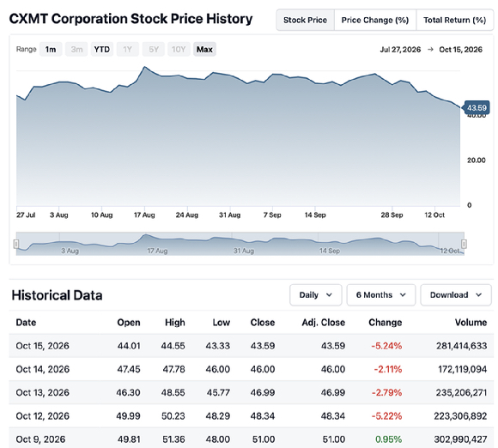The width and height of the screenshot is (498, 448).
Task: Click the Oct 15, 2026 table row
Action: click(x=252, y=346)
